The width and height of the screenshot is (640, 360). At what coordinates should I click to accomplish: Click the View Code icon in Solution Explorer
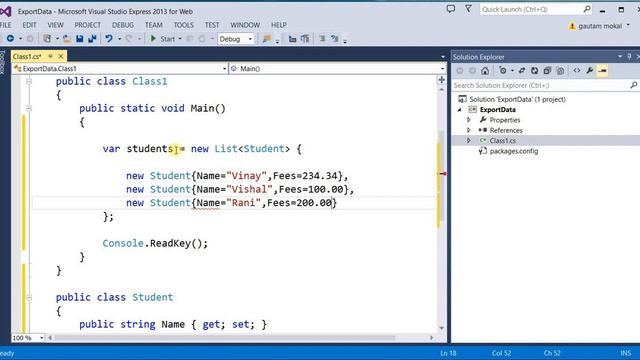click(x=577, y=71)
